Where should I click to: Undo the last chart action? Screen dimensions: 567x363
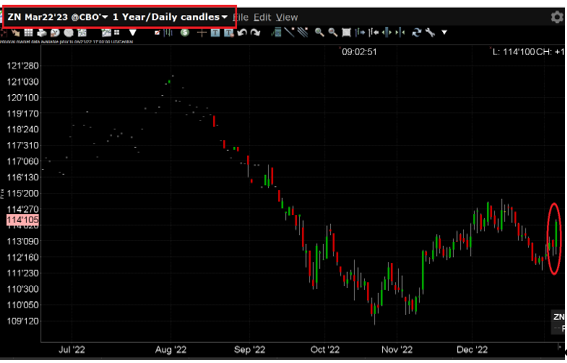pos(242,33)
